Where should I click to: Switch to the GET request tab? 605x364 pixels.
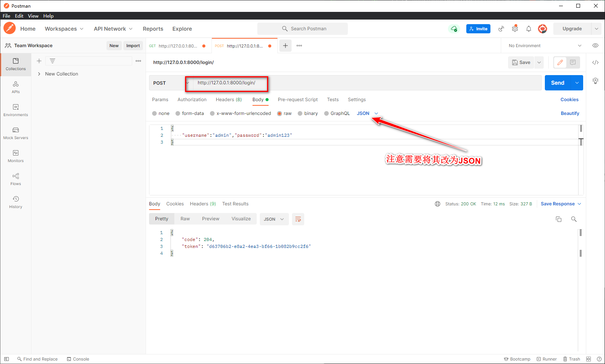coord(178,46)
